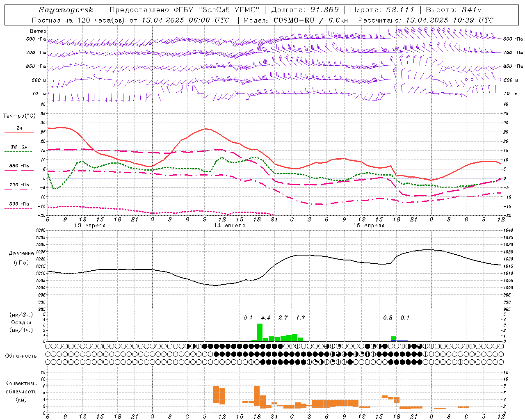Screen dimensions: 525x420
Task: Click the '14 апреля' date label
Action: pos(229,226)
